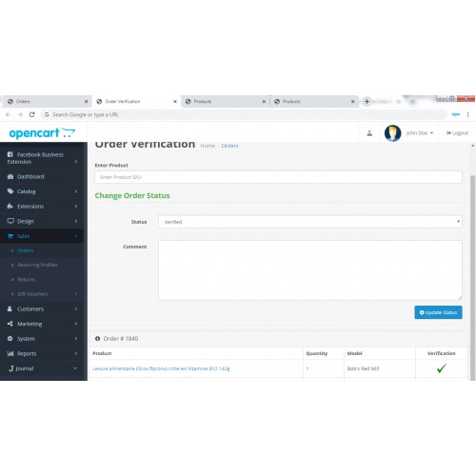476x476 pixels.
Task: Open a new tab with the plus icon
Action: click(x=367, y=102)
